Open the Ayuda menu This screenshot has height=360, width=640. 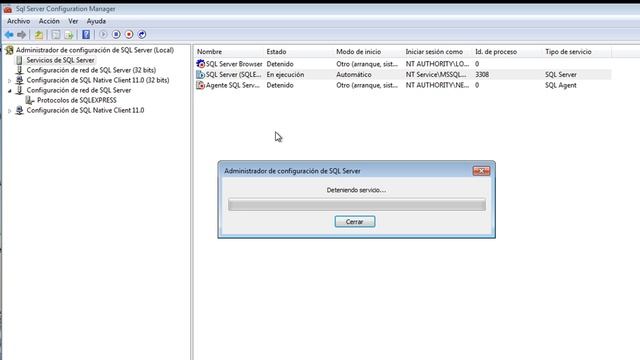pyautogui.click(x=96, y=21)
